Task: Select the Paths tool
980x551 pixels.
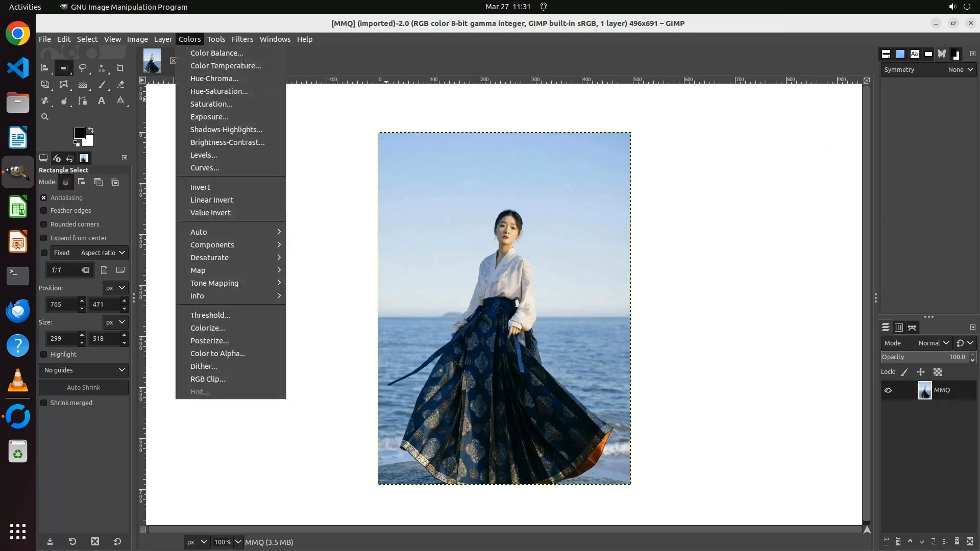Action: [83, 101]
